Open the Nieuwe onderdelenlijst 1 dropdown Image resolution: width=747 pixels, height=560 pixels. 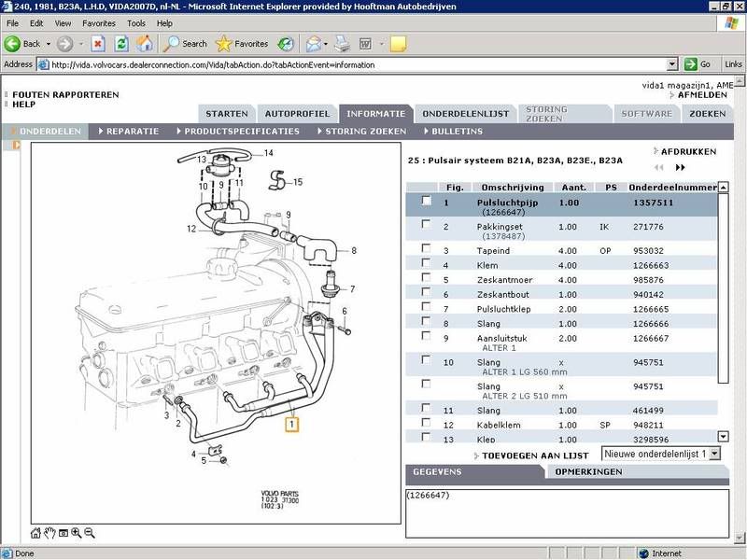tap(714, 454)
